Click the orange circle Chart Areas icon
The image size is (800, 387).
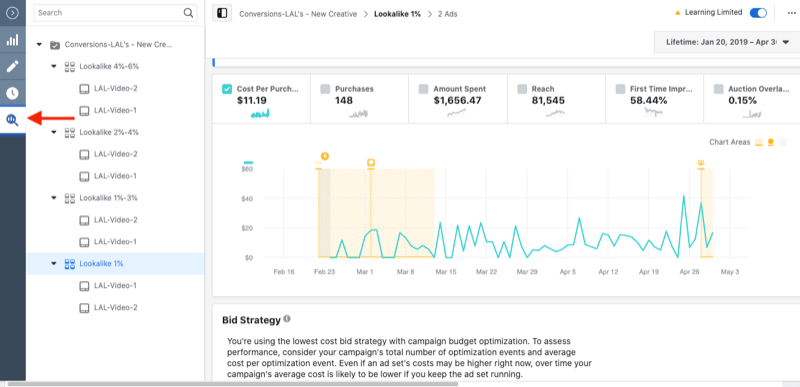[771, 142]
